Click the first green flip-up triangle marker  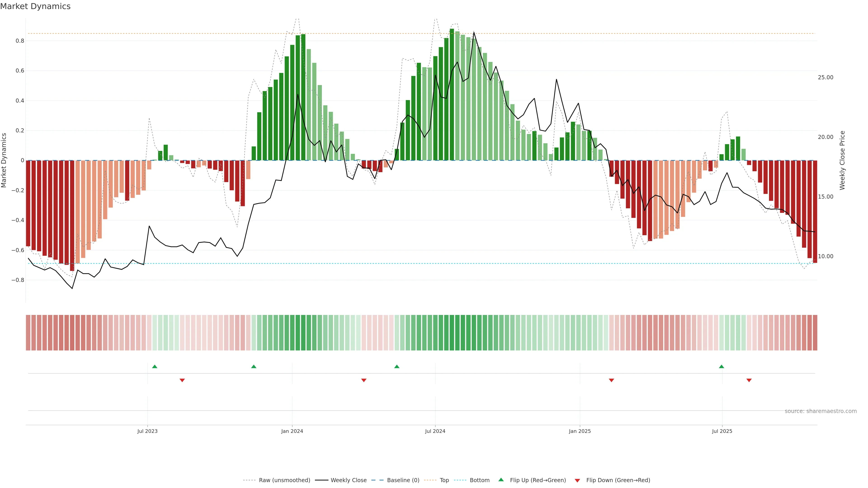[x=155, y=366]
